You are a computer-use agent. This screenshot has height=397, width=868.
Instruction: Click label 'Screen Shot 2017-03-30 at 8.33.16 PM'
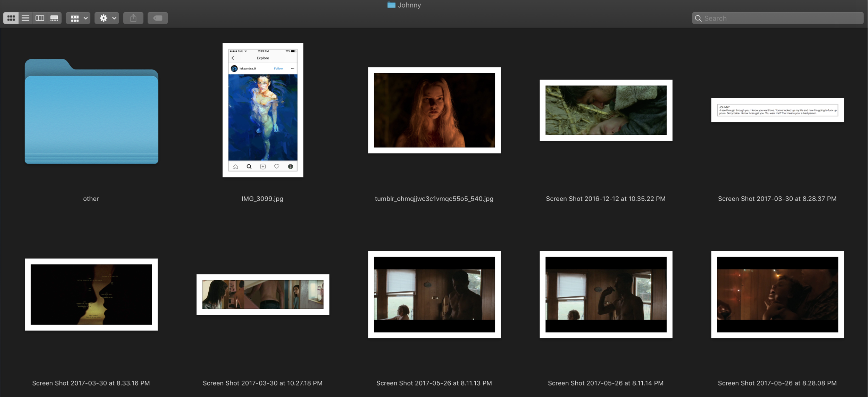91,383
